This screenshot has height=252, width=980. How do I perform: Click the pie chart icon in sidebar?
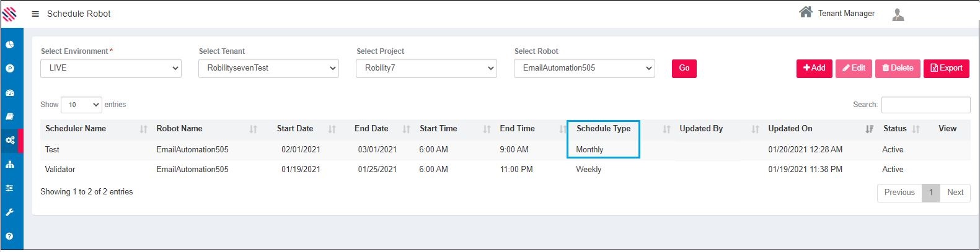tap(10, 45)
